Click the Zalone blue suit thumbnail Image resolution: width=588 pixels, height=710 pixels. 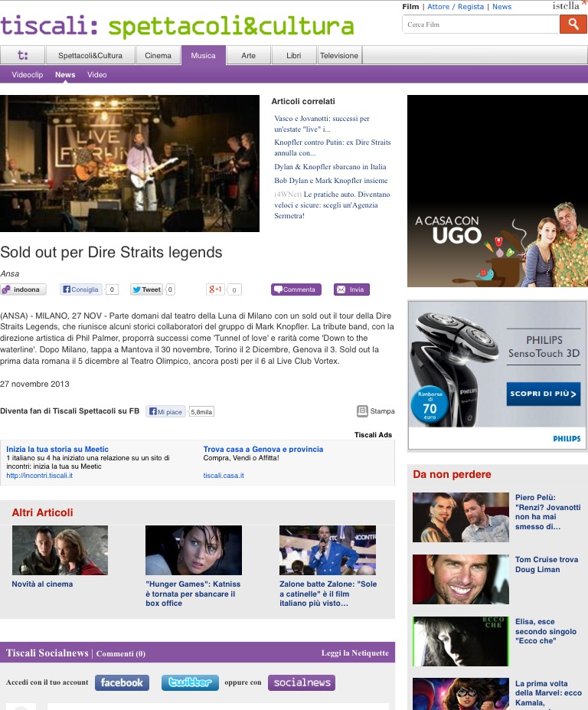coord(327,550)
